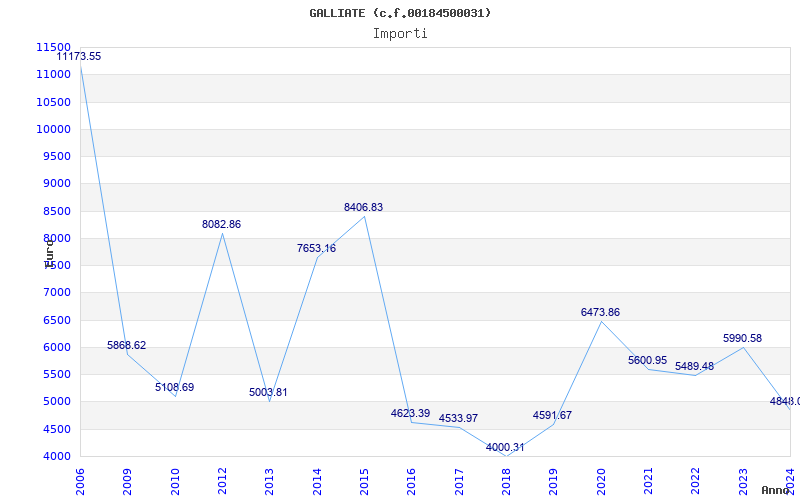Select the 4533.97 data label
This screenshot has width=800, height=500.
point(458,418)
